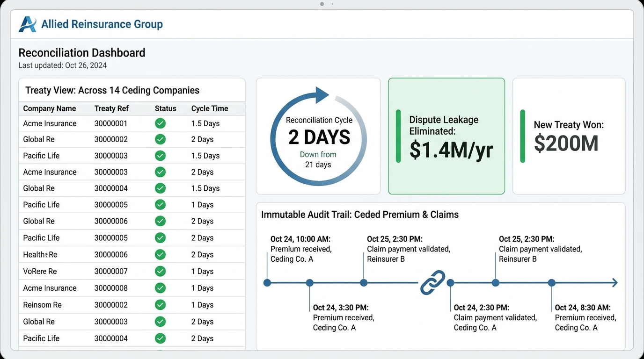The height and width of the screenshot is (359, 644).
Task: Select the Oct 24, 3:30 PM timeline dot
Action: click(x=310, y=283)
